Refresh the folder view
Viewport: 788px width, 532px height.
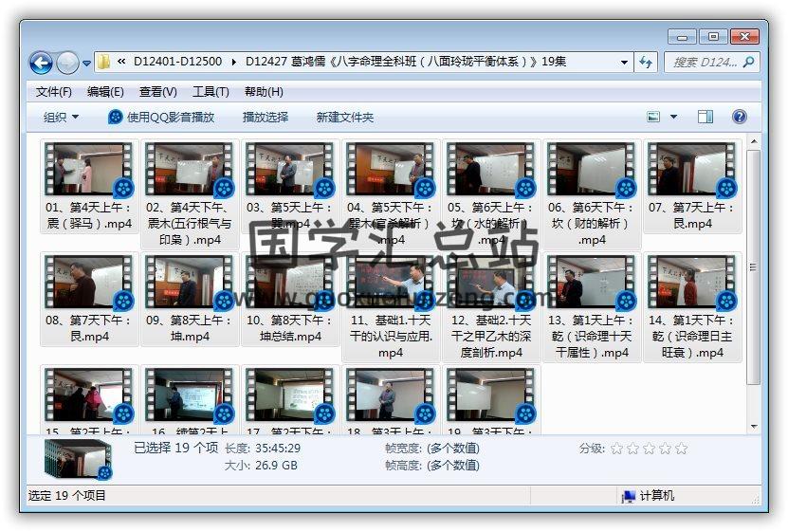(646, 63)
